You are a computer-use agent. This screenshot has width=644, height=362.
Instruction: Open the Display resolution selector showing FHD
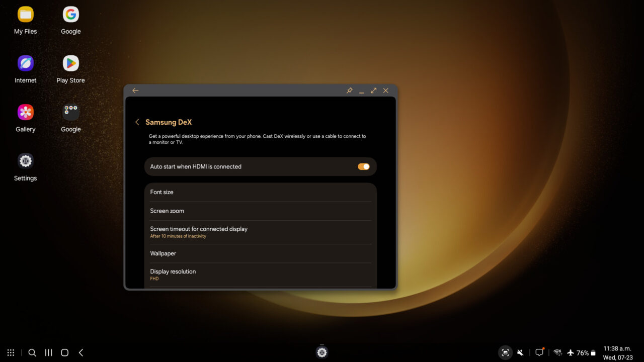260,274
